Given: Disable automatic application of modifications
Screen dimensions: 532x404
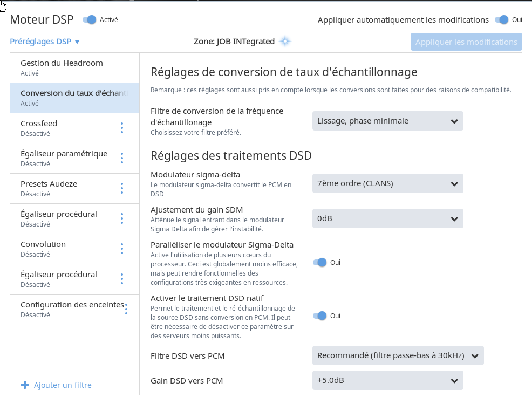Looking at the screenshot, I should [x=502, y=20].
